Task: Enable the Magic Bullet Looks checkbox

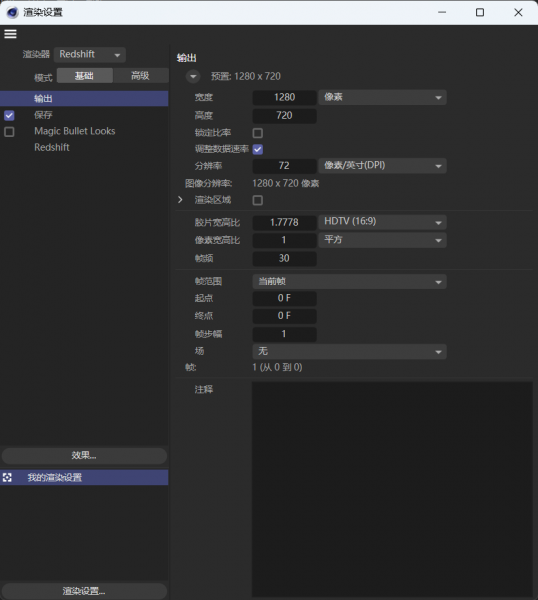Action: [9, 132]
